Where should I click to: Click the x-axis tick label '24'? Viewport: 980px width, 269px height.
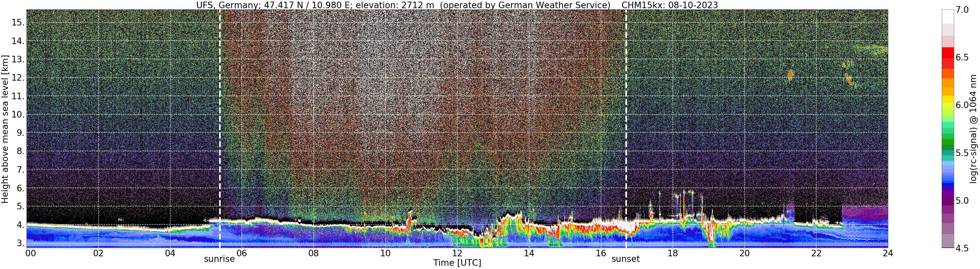point(888,253)
